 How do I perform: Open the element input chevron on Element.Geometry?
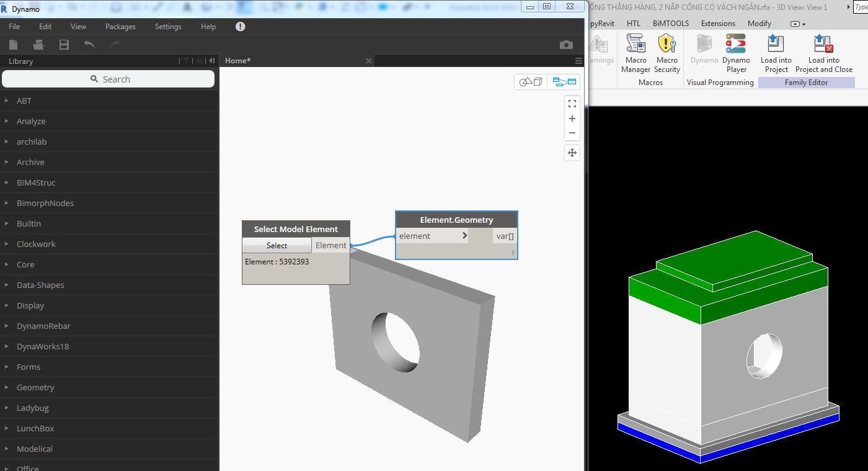coord(464,236)
